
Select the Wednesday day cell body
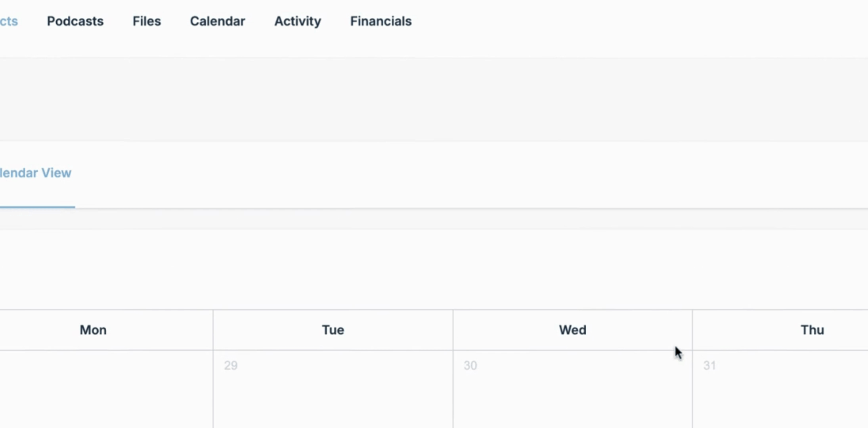pyautogui.click(x=573, y=390)
